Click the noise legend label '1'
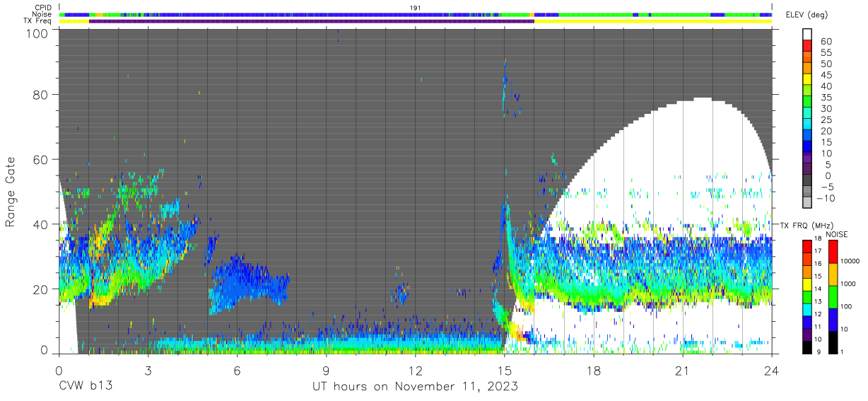Image resolution: width=868 pixels, height=401 pixels. click(x=843, y=353)
